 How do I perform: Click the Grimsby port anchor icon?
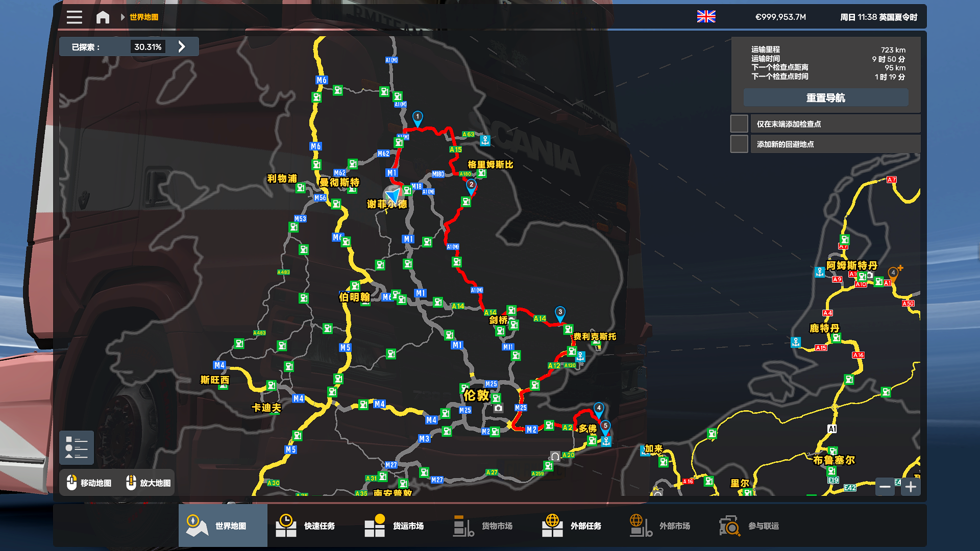point(485,140)
